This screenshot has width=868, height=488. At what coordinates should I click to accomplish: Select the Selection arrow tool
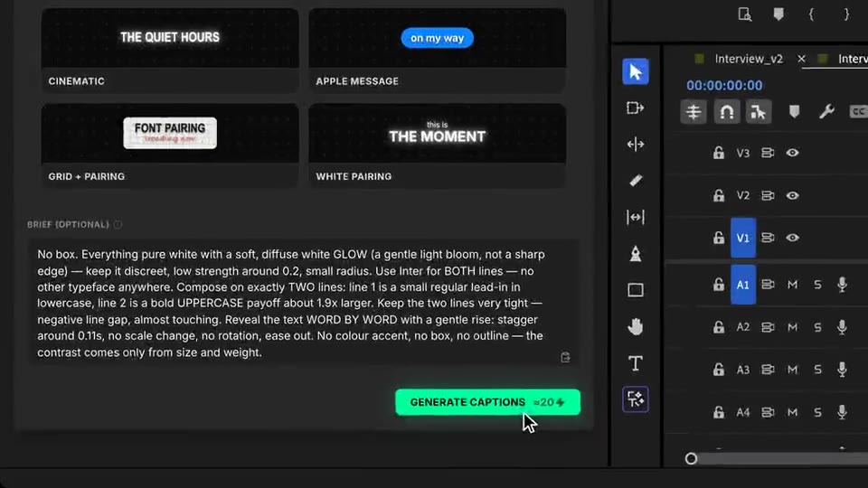pyautogui.click(x=635, y=72)
